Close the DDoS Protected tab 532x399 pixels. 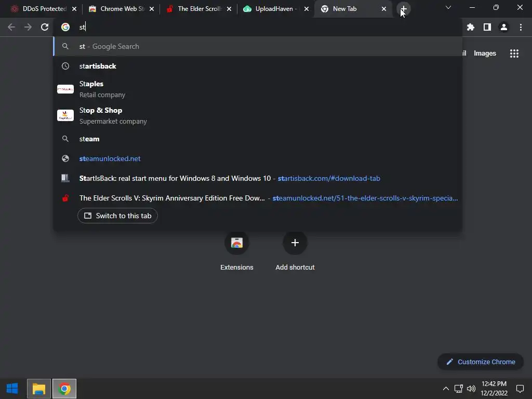tap(74, 9)
